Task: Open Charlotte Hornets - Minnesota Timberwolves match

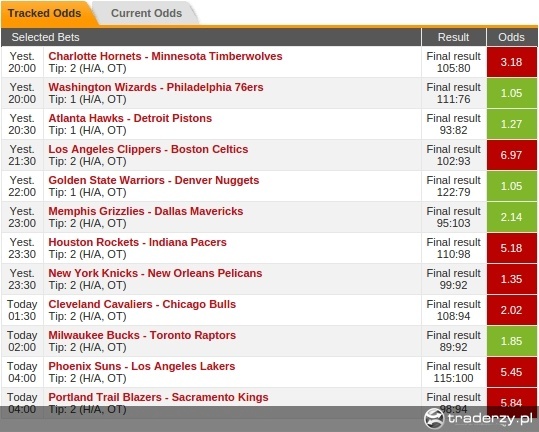Action: pyautogui.click(x=165, y=56)
